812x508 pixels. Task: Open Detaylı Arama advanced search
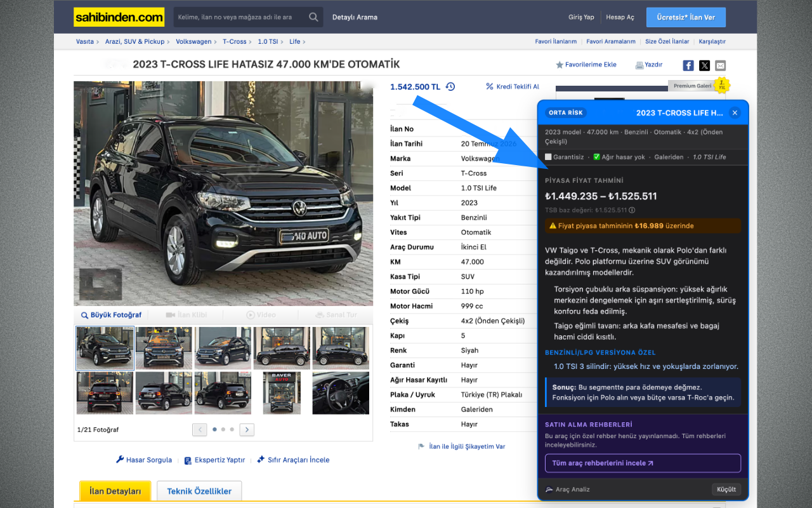355,17
